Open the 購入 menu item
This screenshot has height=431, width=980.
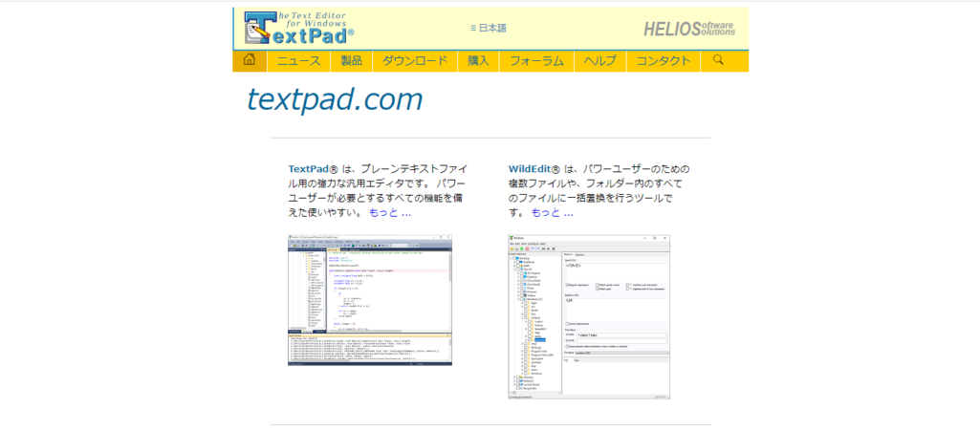click(479, 60)
